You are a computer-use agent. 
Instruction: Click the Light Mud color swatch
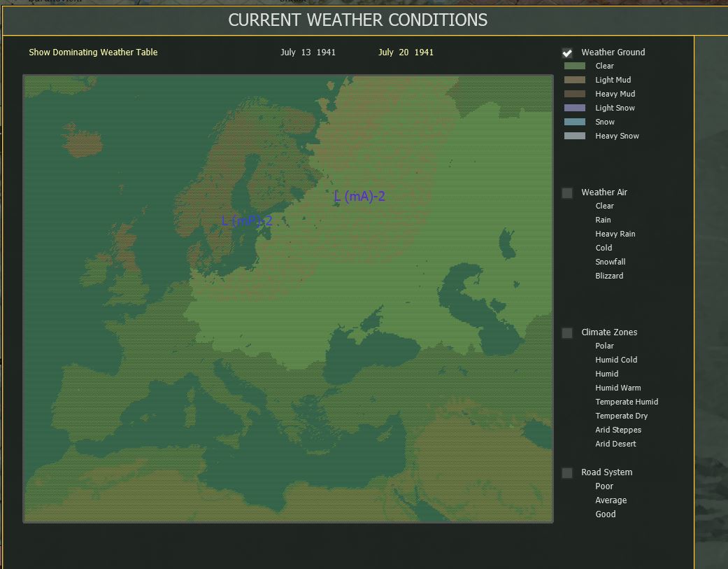point(574,80)
